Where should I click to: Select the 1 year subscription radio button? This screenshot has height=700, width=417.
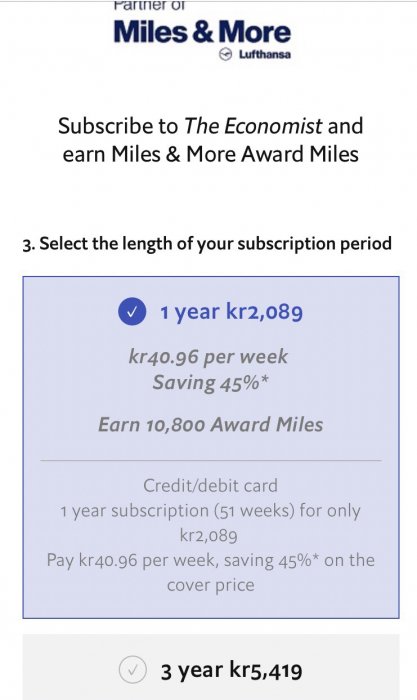132,312
